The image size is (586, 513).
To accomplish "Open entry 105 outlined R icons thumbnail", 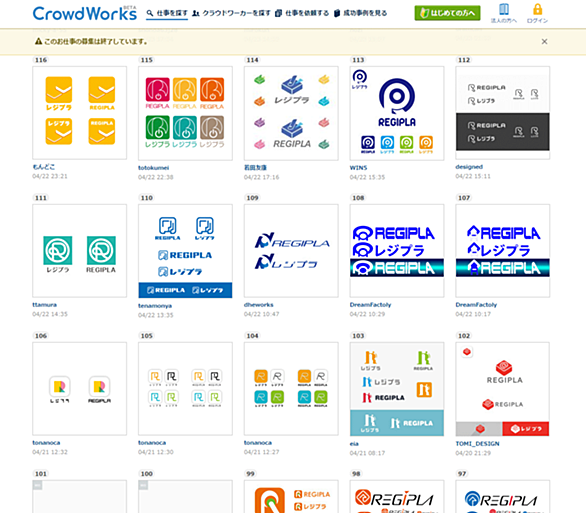I will tap(185, 389).
